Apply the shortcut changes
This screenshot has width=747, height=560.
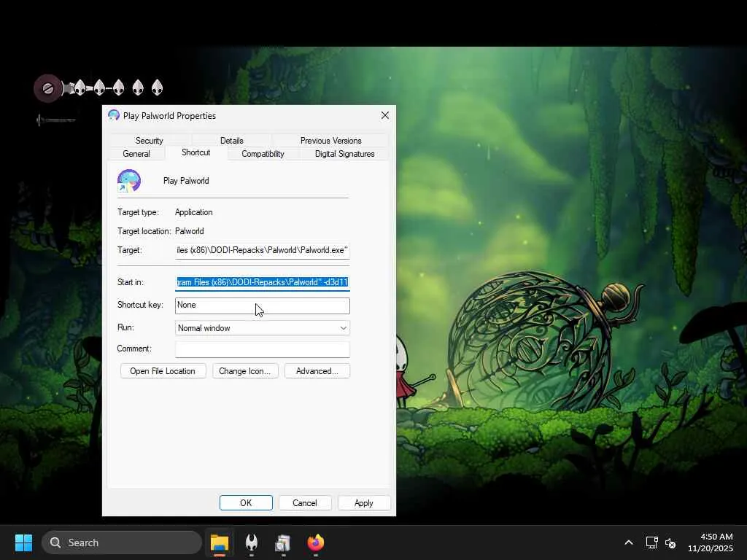tap(364, 503)
